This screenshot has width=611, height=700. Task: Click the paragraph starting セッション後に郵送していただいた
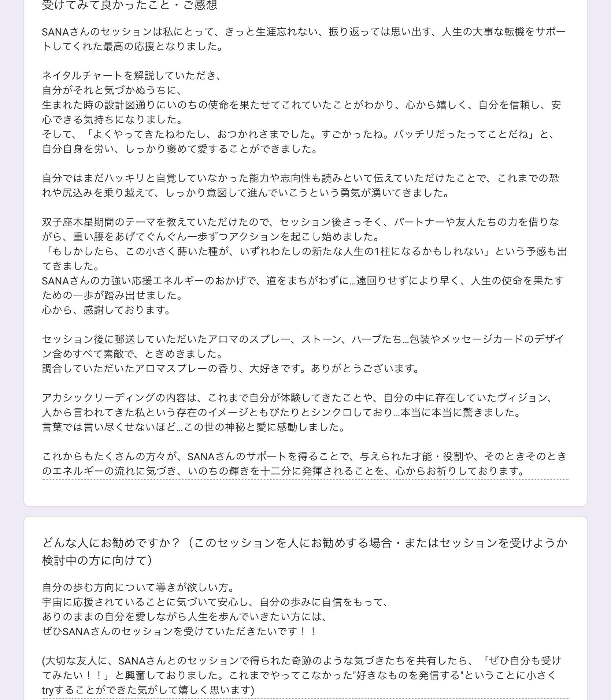303,347
